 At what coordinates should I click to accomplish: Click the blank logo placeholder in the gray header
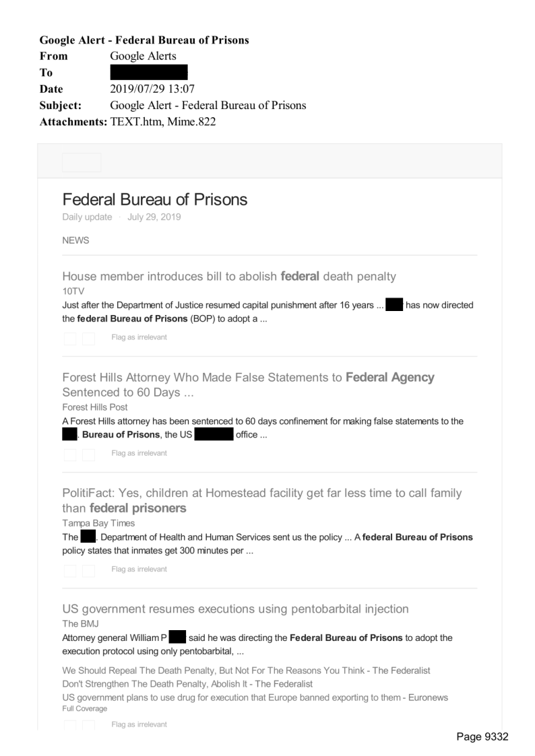coord(82,162)
